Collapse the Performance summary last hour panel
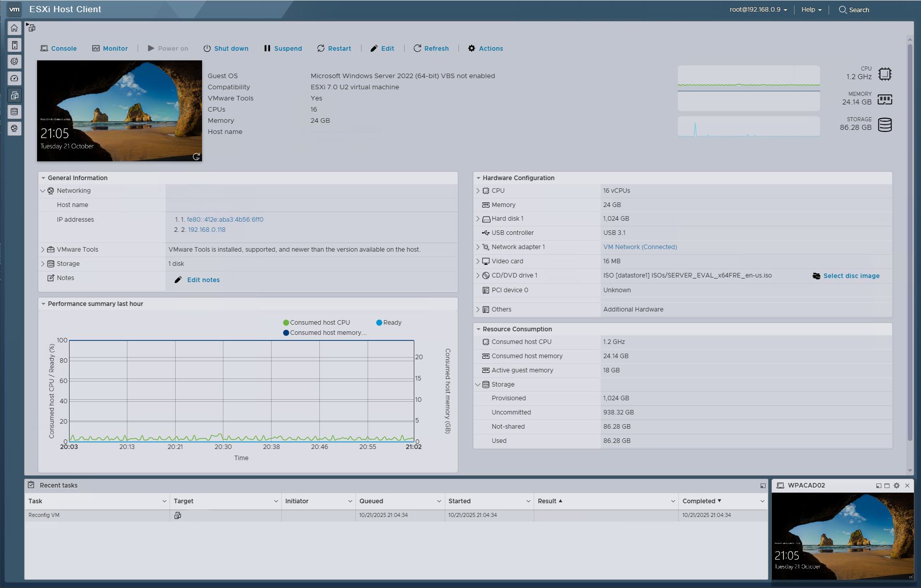The width and height of the screenshot is (921, 588). [43, 303]
